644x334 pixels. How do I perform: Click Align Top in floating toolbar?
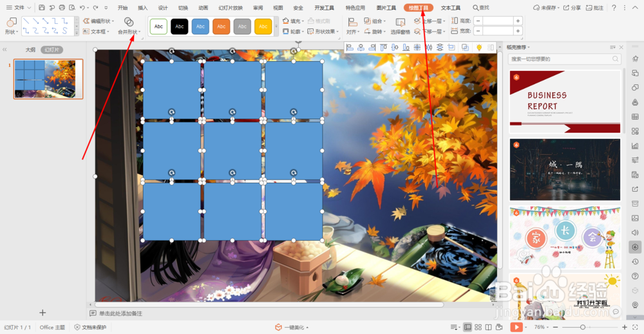383,48
